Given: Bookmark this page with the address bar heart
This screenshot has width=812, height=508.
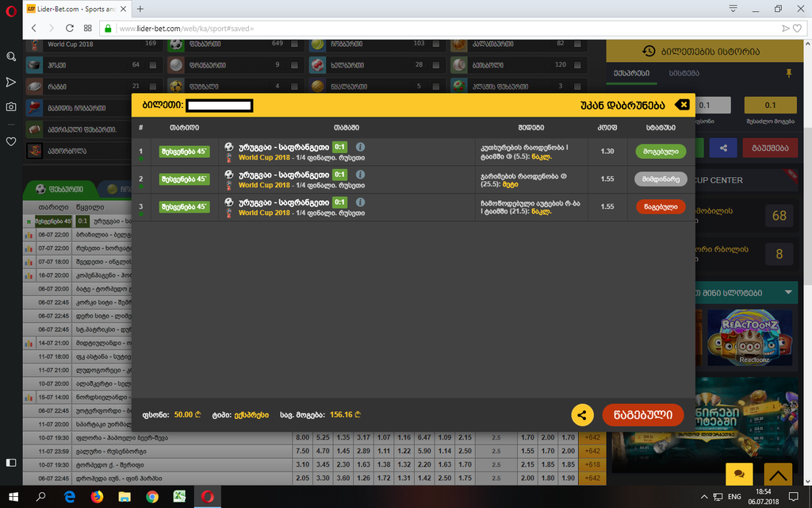Looking at the screenshot, I should point(798,29).
